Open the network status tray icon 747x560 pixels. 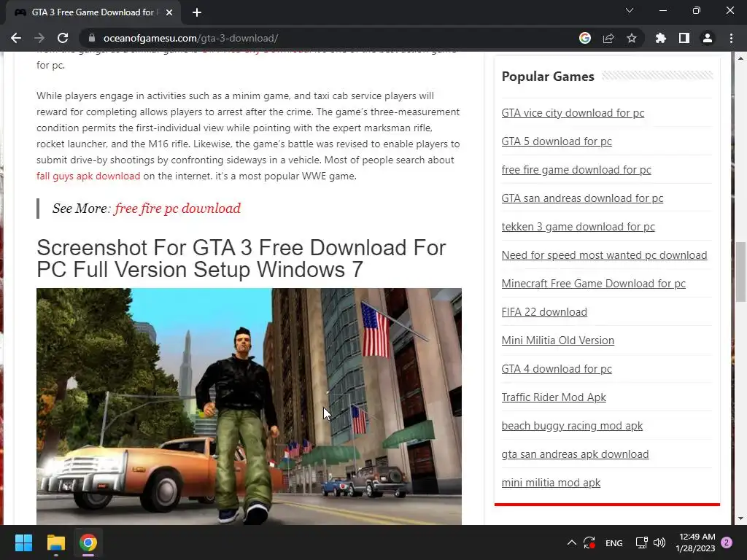(641, 542)
